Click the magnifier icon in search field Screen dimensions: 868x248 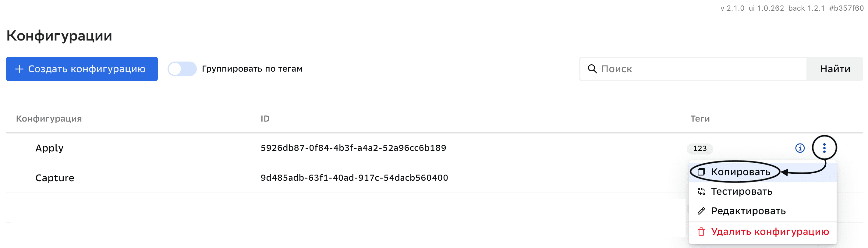[x=592, y=69]
